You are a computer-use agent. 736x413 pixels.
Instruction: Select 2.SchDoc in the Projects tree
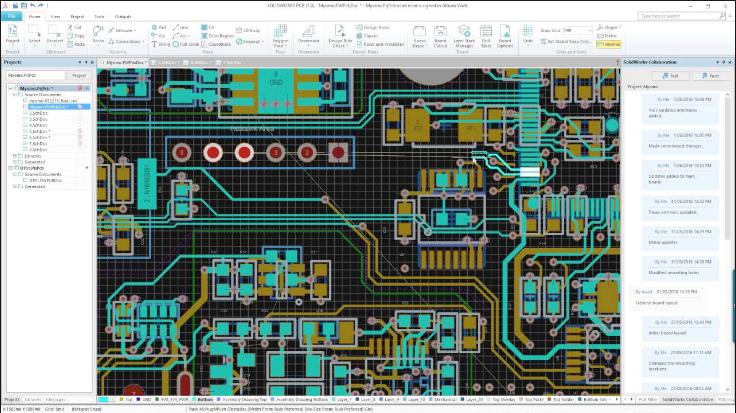(x=39, y=113)
